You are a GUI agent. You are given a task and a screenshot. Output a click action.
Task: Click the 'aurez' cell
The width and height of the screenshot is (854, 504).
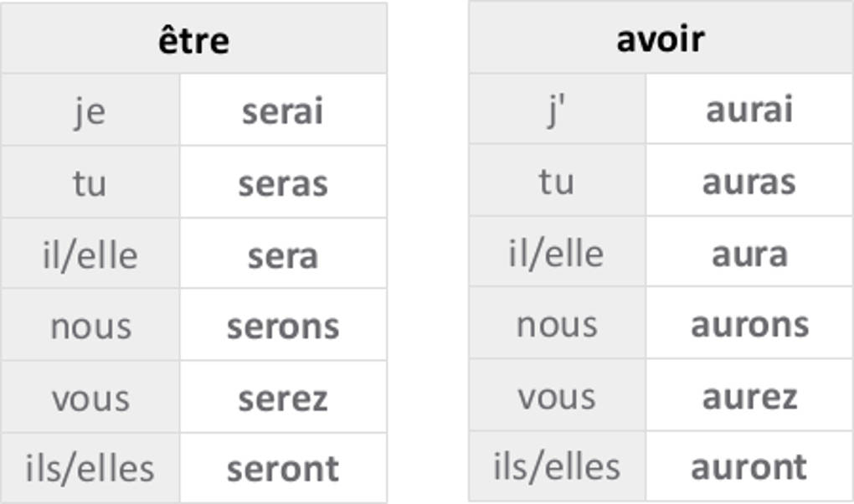tap(749, 396)
